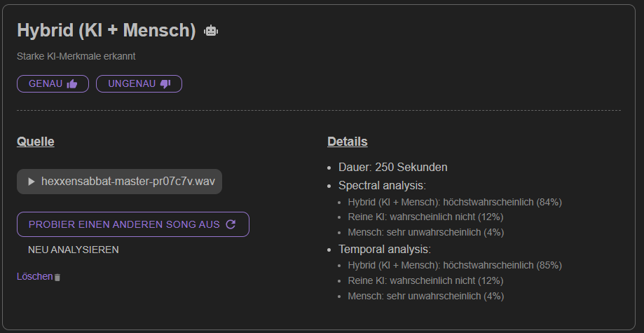Viewport: 644px width, 333px height.
Task: Mark result as UNGENAU
Action: coord(139,84)
